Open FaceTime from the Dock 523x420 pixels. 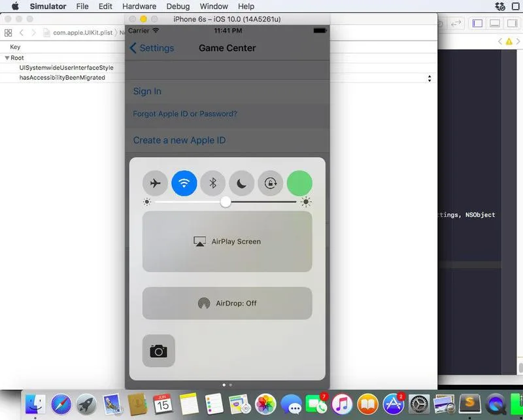pos(316,404)
